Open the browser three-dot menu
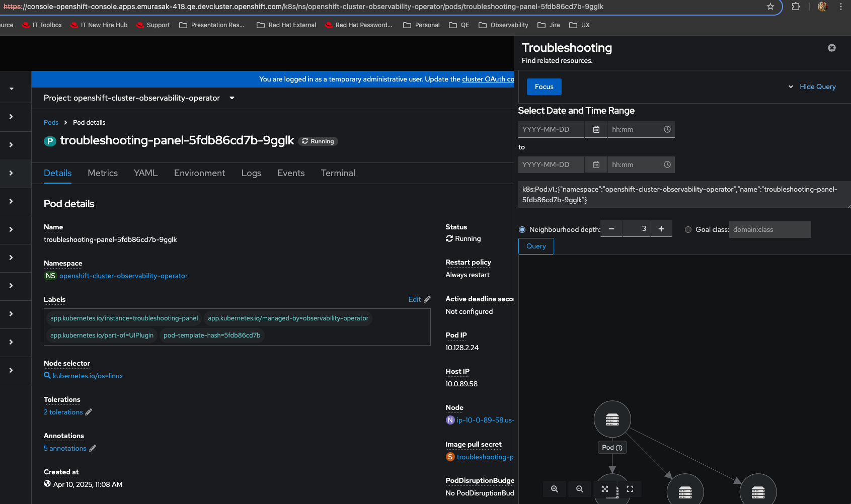 pyautogui.click(x=841, y=7)
